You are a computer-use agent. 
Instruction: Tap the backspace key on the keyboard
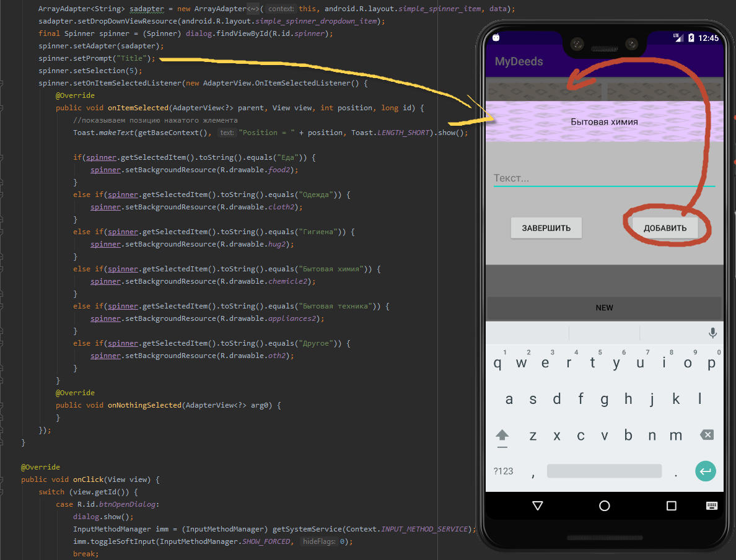[x=707, y=435]
